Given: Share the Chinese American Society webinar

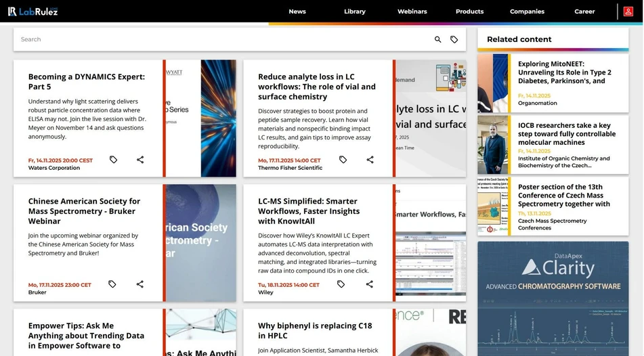Looking at the screenshot, I should 140,284.
